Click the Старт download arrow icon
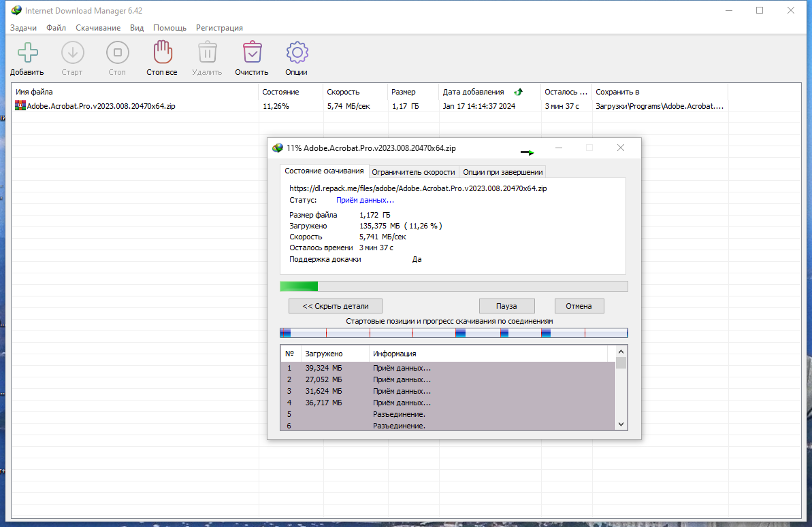This screenshot has width=812, height=527. (73, 52)
